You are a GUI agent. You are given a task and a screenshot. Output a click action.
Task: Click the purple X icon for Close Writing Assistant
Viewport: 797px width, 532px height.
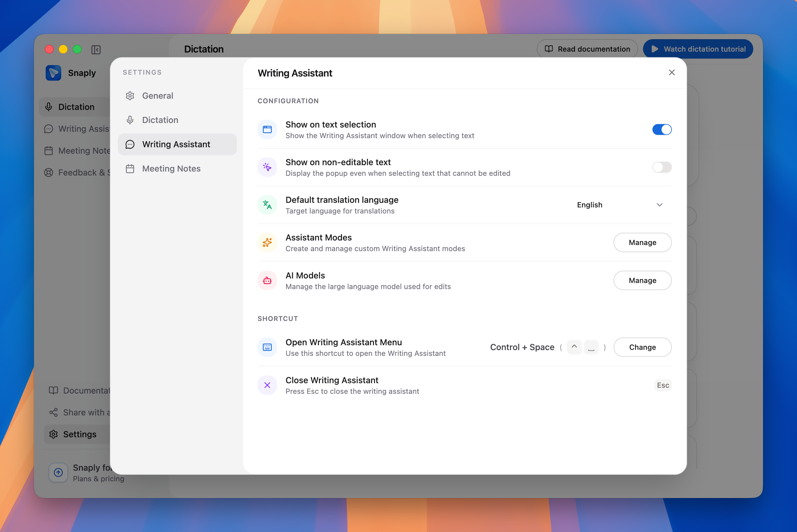point(267,385)
